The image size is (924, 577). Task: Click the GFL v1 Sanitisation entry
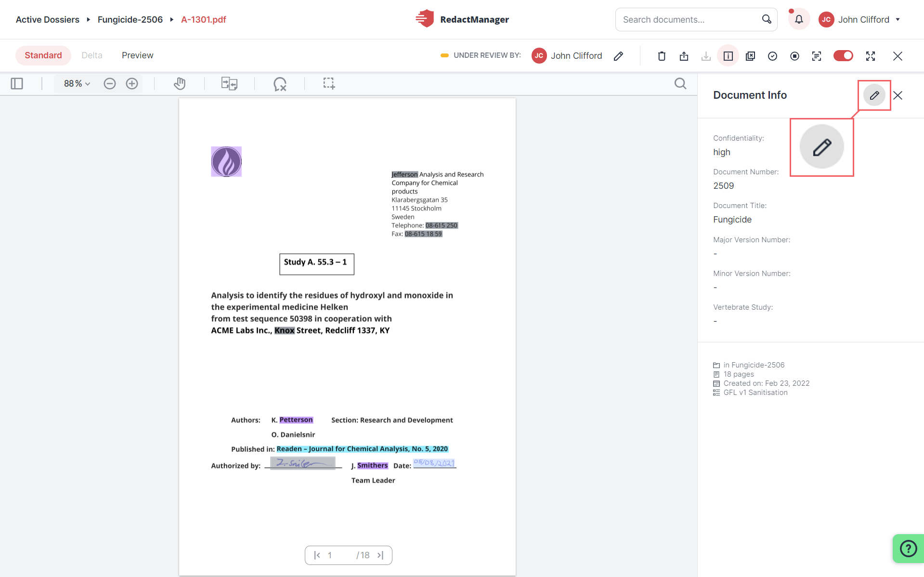pyautogui.click(x=750, y=393)
